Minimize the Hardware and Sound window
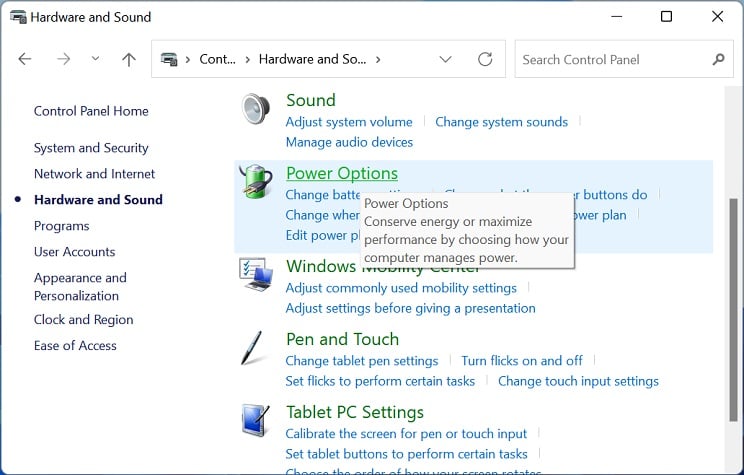744x475 pixels. pos(616,17)
